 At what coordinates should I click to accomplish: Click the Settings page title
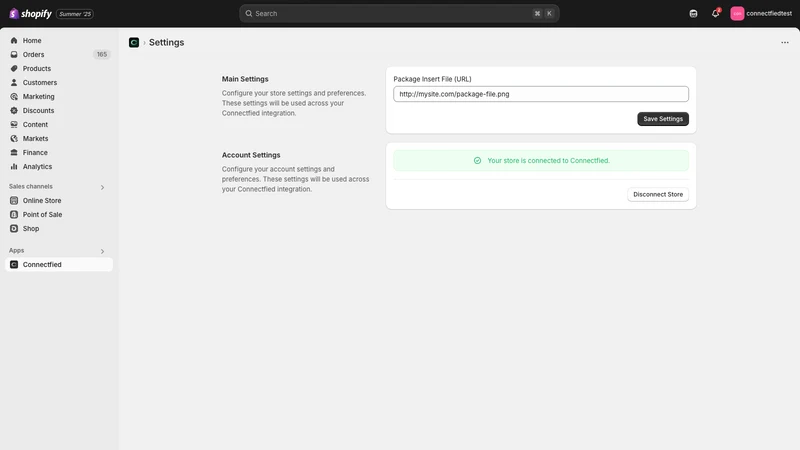[x=166, y=42]
